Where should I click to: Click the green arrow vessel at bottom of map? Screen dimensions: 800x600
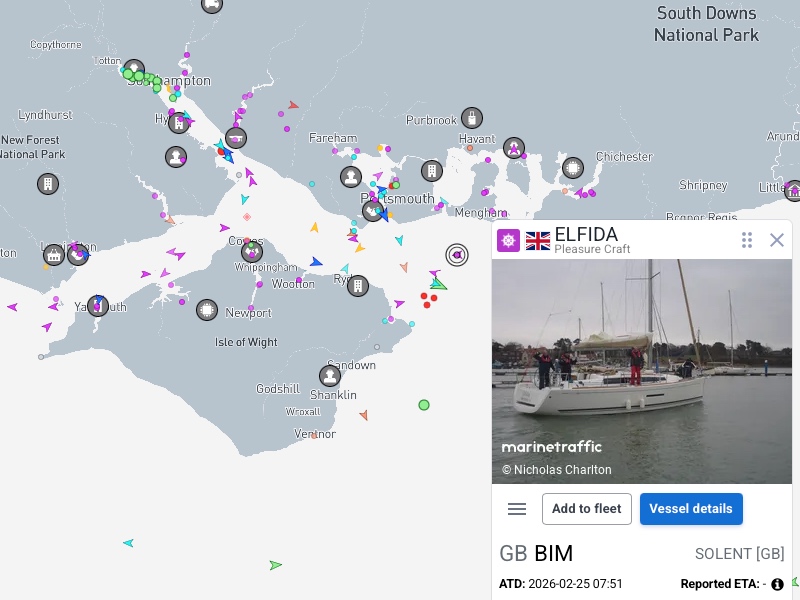275,565
